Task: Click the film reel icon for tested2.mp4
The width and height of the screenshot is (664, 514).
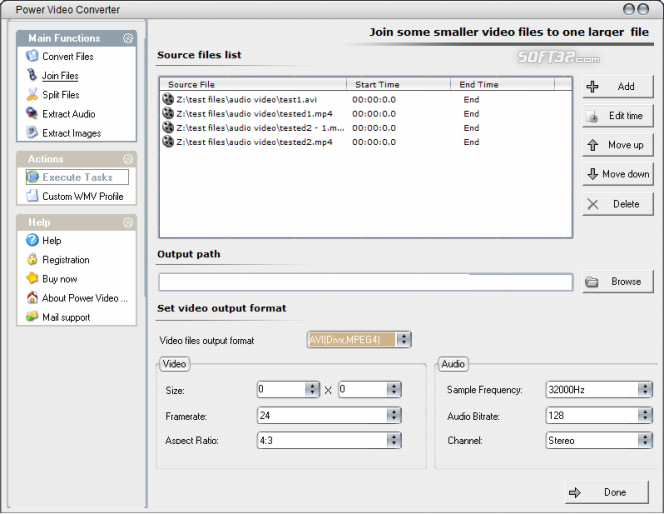Action: (x=168, y=141)
